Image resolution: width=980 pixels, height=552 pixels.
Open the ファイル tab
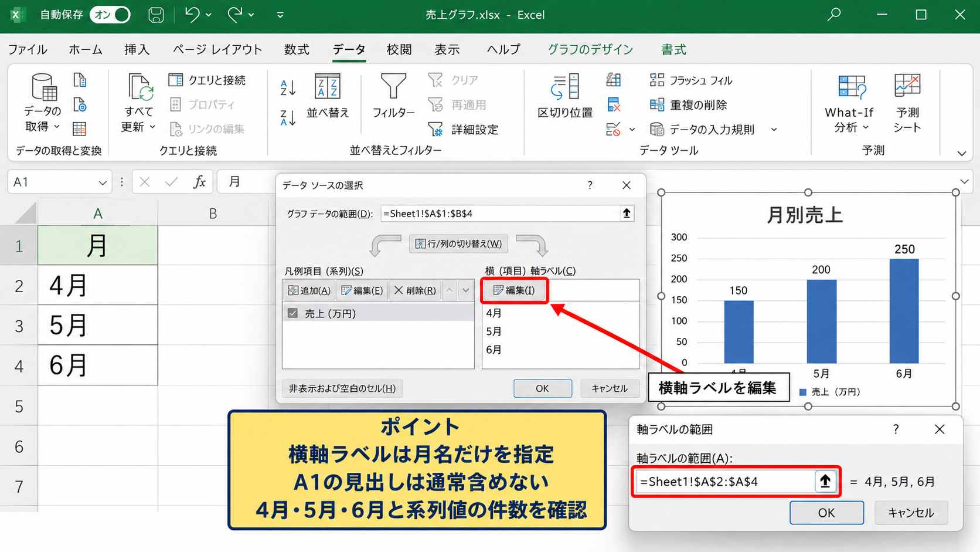28,50
